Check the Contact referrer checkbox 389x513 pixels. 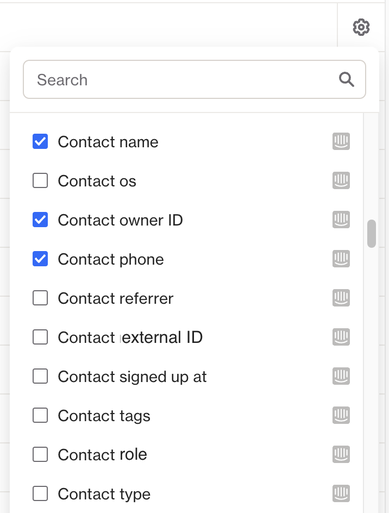[x=40, y=298]
